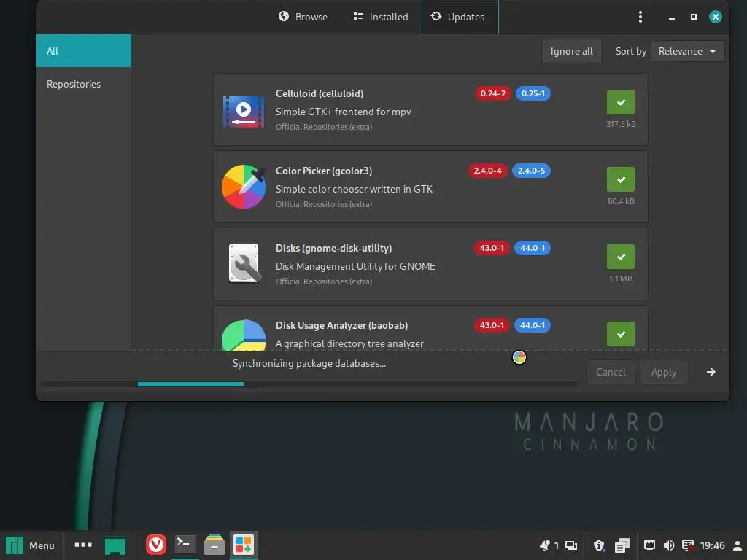Open the user account tray icon
747x560 pixels.
pyautogui.click(x=738, y=545)
